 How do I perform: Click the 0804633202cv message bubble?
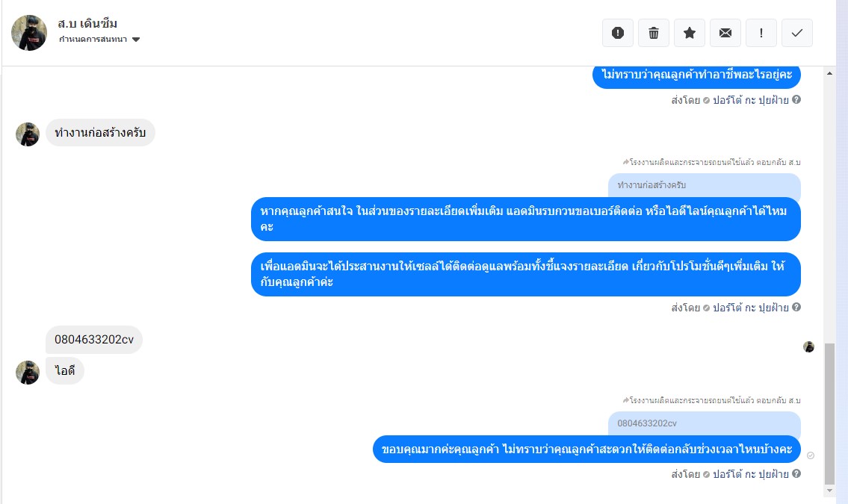94,340
